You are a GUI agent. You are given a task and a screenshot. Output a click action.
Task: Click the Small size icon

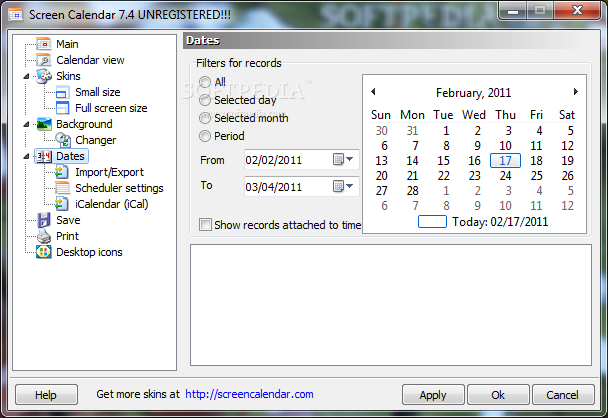(x=62, y=92)
